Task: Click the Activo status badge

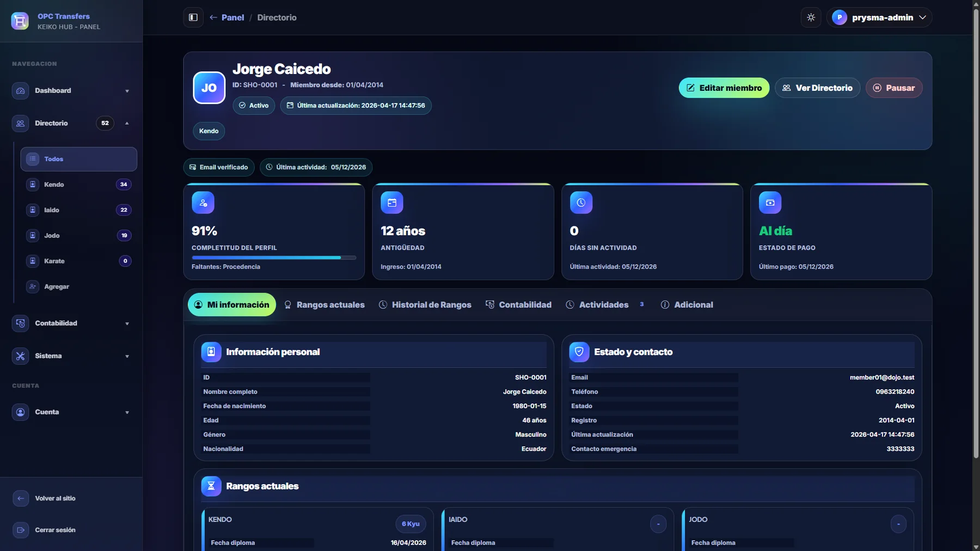Action: pyautogui.click(x=254, y=106)
